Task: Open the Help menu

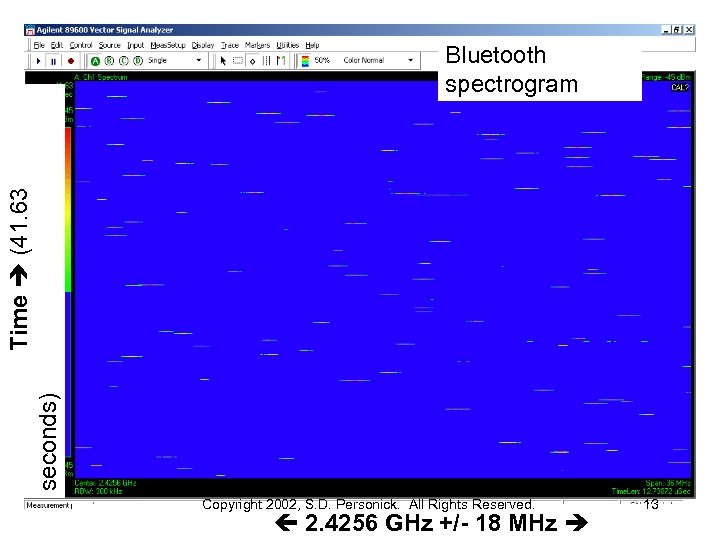Action: (312, 45)
